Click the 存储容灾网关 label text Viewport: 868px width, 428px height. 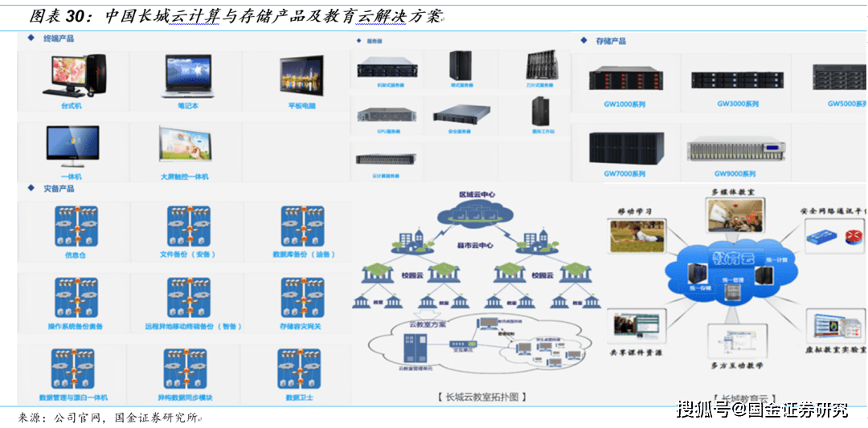(301, 326)
